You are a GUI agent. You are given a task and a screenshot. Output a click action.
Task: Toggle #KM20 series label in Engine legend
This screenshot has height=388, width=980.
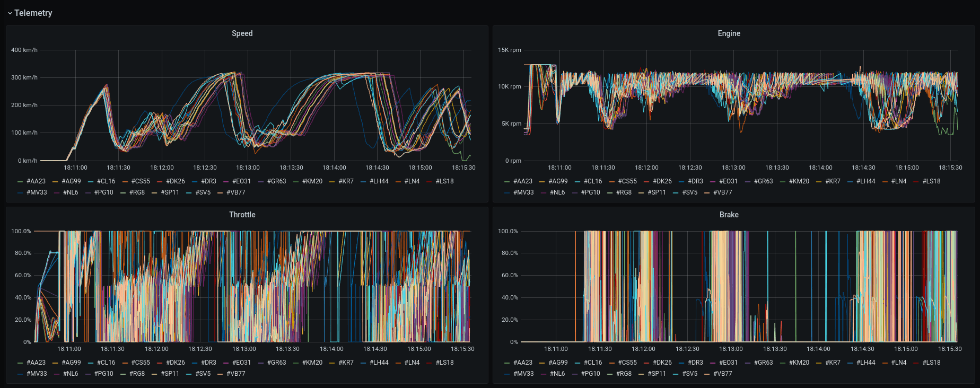tap(799, 181)
